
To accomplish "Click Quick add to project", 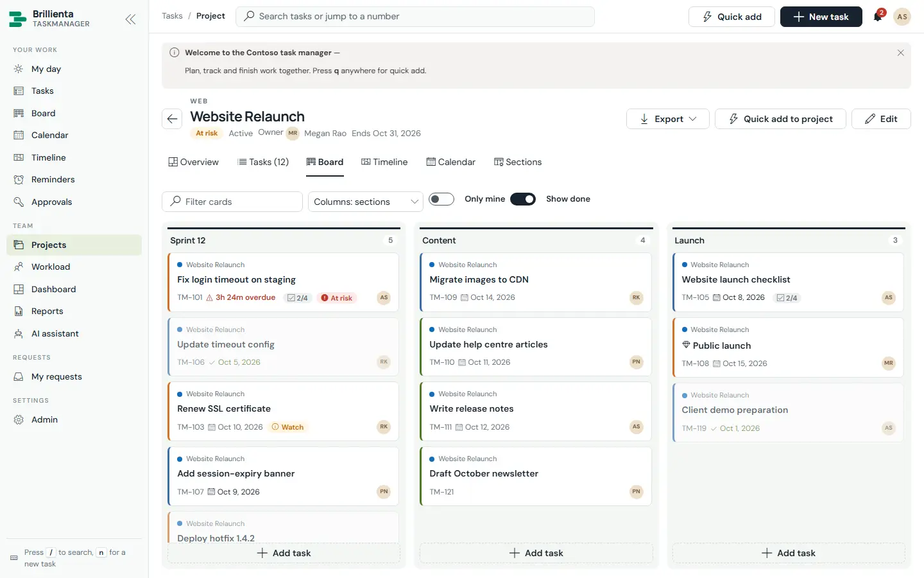I will 780,119.
